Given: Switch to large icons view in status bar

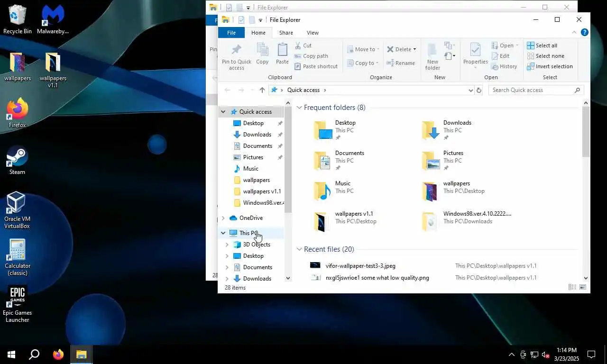Looking at the screenshot, I should coord(583,287).
